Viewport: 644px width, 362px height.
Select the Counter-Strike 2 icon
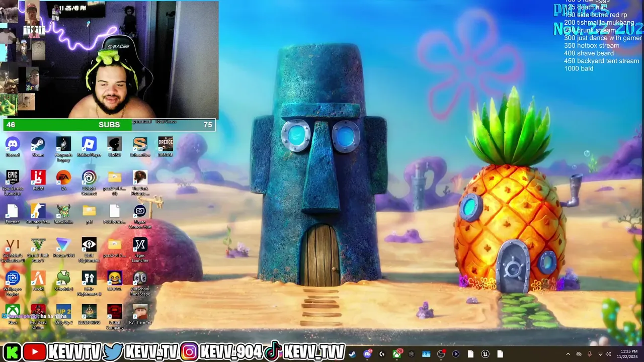(x=38, y=217)
